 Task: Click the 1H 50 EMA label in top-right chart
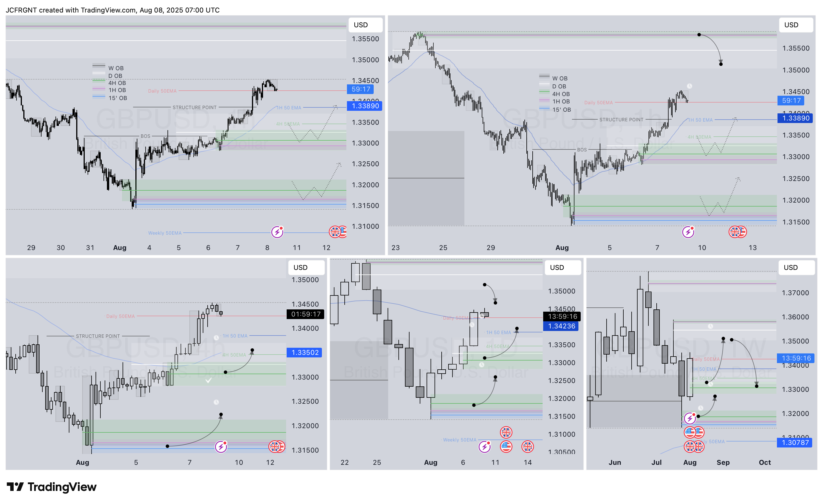[x=700, y=120]
